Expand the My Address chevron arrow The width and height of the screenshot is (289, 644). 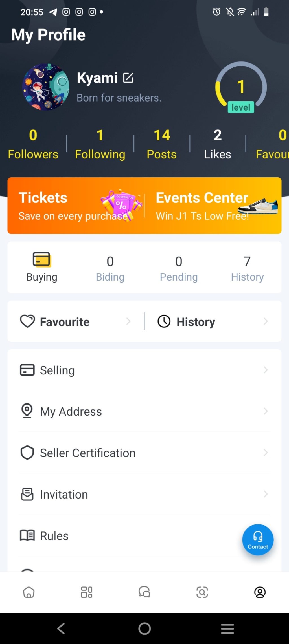(265, 411)
